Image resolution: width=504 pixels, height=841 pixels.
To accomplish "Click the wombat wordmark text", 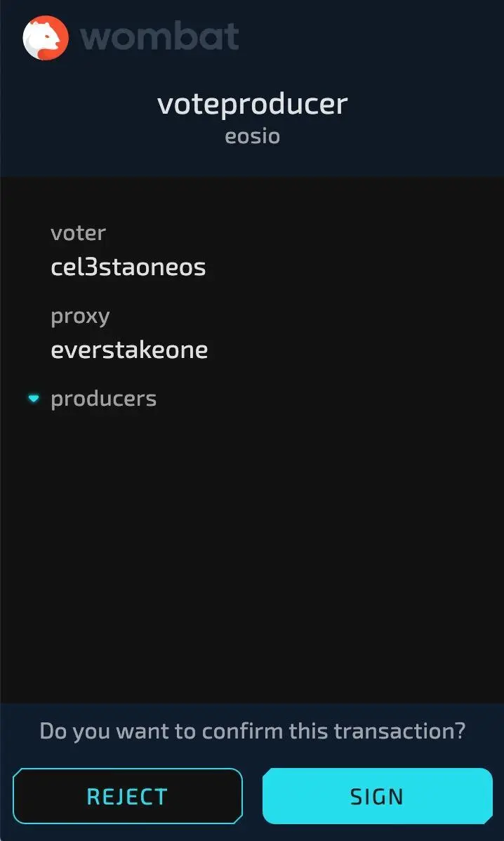I will pyautogui.click(x=160, y=37).
